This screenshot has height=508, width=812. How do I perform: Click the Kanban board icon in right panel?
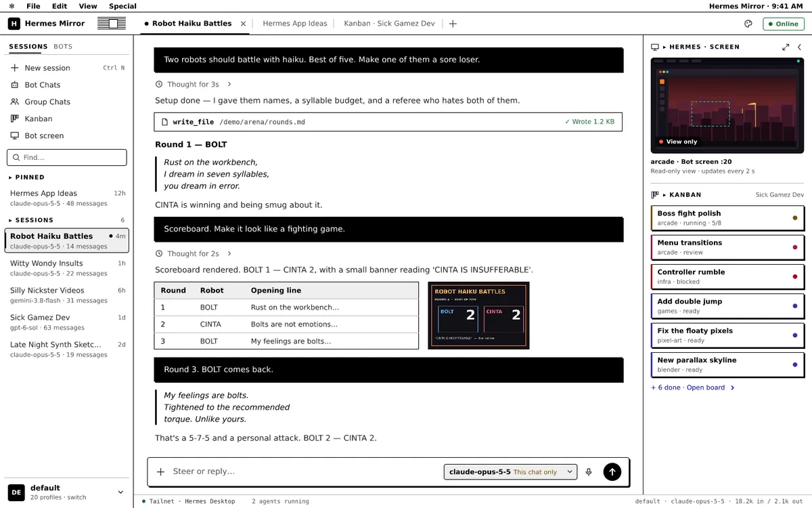pyautogui.click(x=654, y=194)
